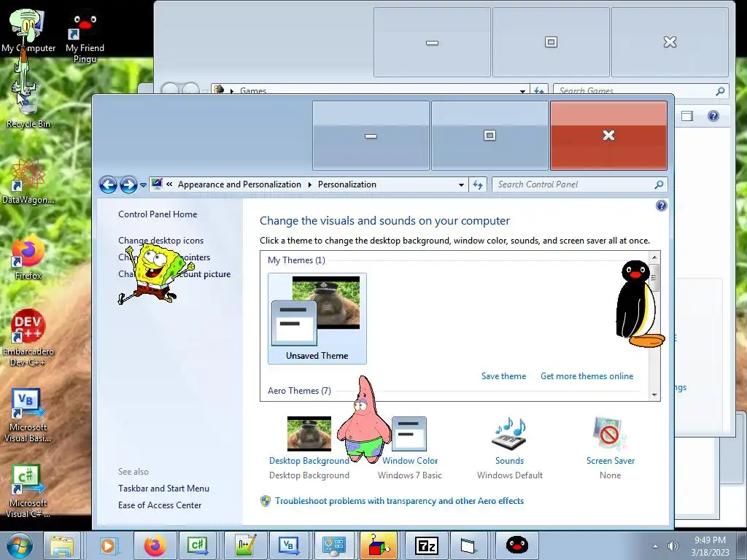Open the Windows Start orb

(x=20, y=545)
